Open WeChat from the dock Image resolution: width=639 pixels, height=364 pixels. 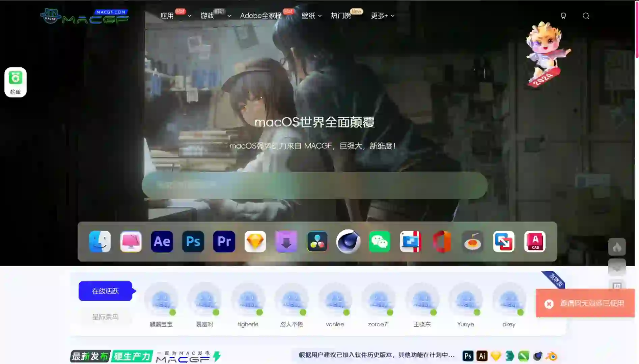coord(379,241)
